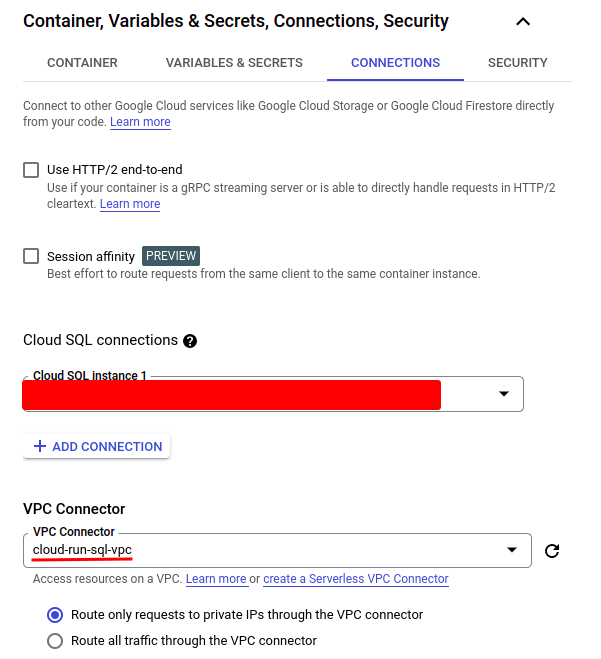Open the Cloud SQL instance 1 dropdown
This screenshot has height=659, width=601.
[504, 394]
